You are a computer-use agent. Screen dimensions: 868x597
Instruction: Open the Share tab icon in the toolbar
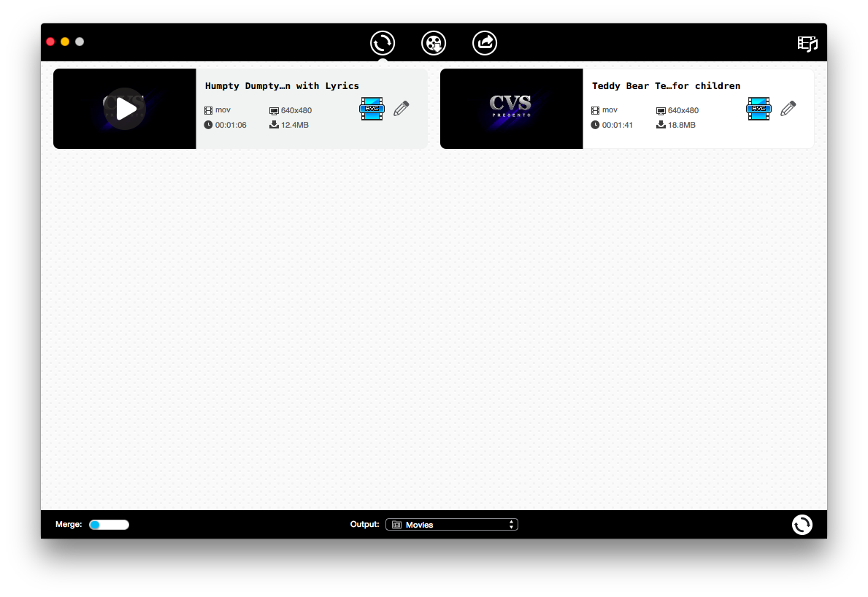pyautogui.click(x=485, y=43)
